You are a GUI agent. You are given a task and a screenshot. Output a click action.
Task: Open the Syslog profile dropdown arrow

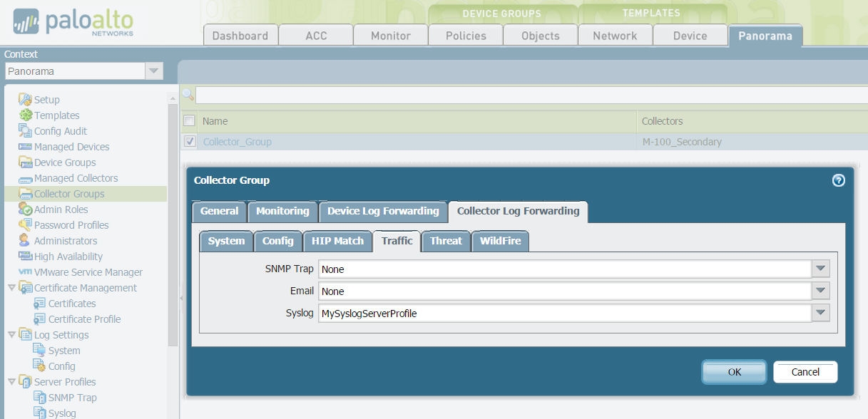tap(821, 313)
